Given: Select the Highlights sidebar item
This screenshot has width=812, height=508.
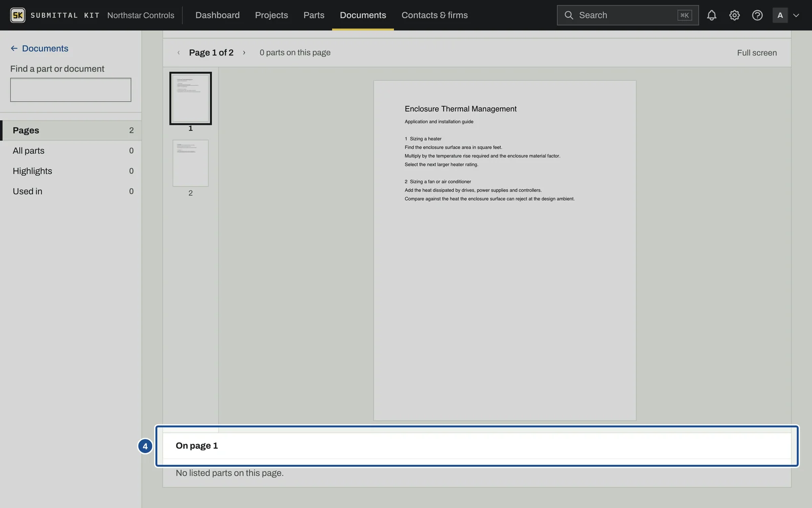Looking at the screenshot, I should tap(71, 171).
